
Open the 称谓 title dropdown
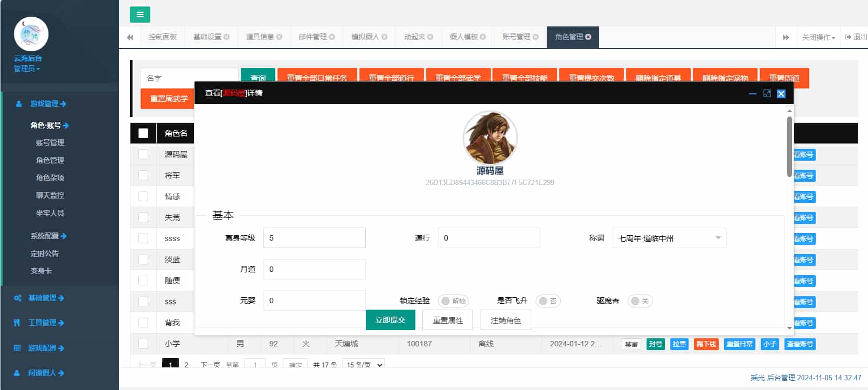click(669, 238)
